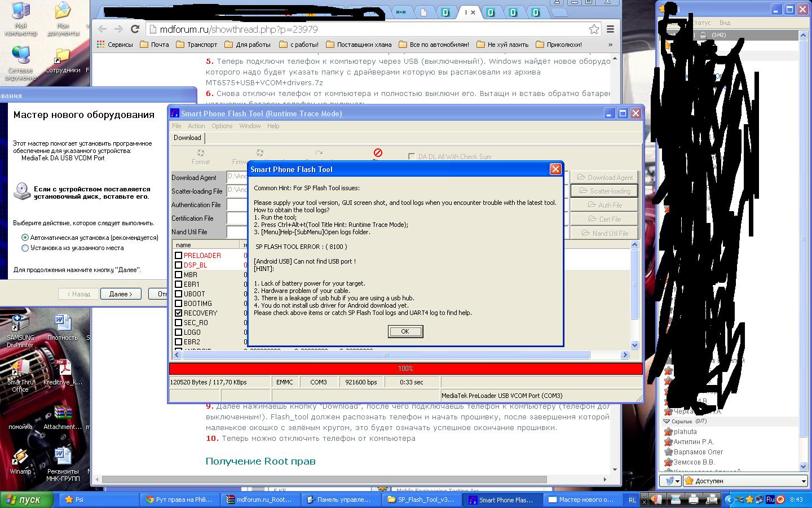Select the Реквизиты МНК-ГРУПП desktop document
Viewport: 812px width, 508px height.
(63, 465)
